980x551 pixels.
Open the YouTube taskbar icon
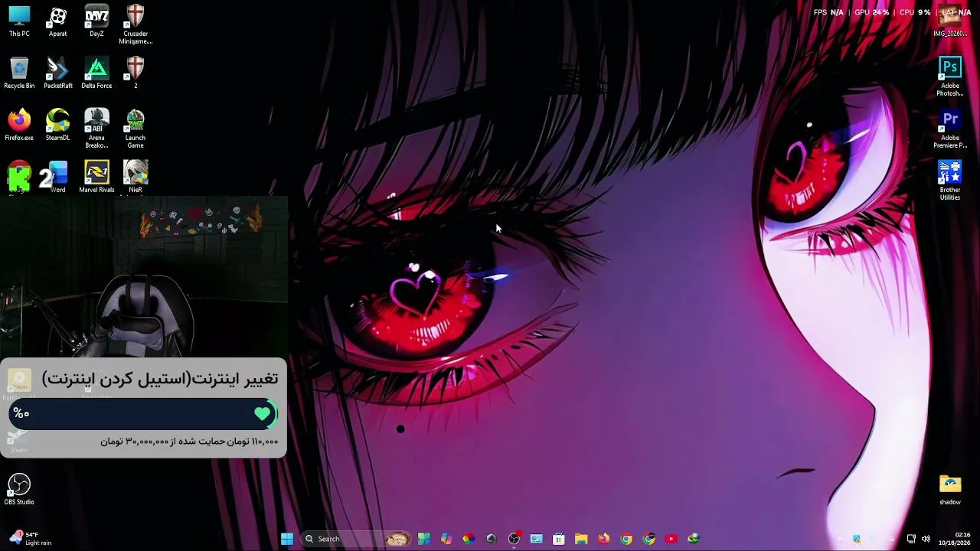[671, 539]
